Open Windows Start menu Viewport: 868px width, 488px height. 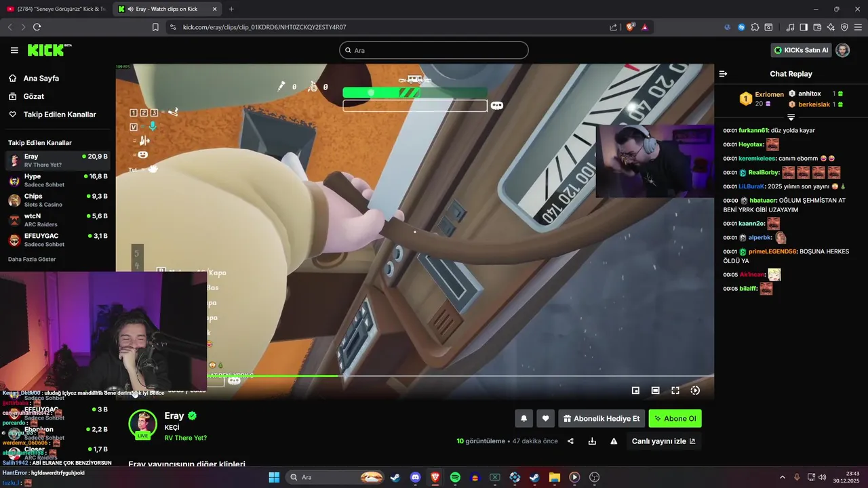pos(274,477)
